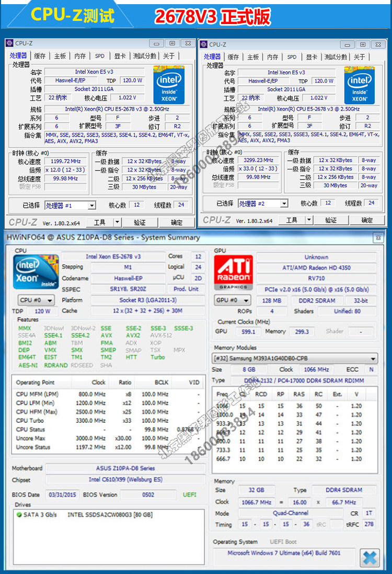Click the memory Mode value Quad-Channel
The width and height of the screenshot is (392, 574).
coord(291,513)
